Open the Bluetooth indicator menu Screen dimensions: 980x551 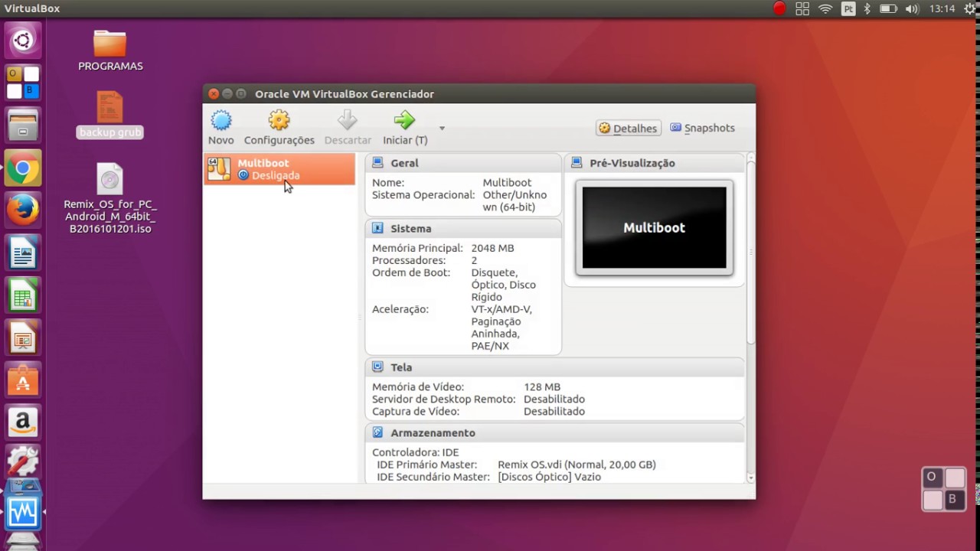pos(867,9)
